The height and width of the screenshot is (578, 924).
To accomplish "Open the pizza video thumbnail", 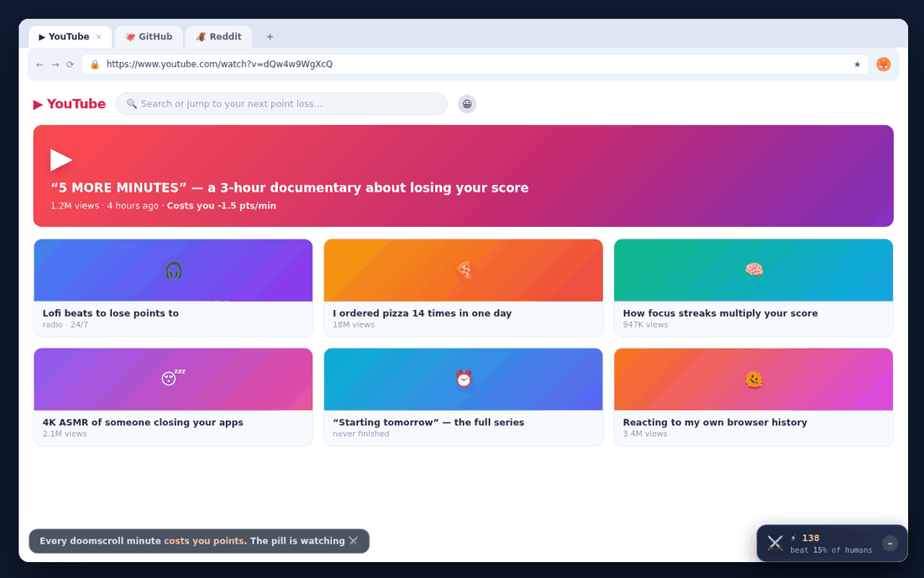I will coord(463,271).
